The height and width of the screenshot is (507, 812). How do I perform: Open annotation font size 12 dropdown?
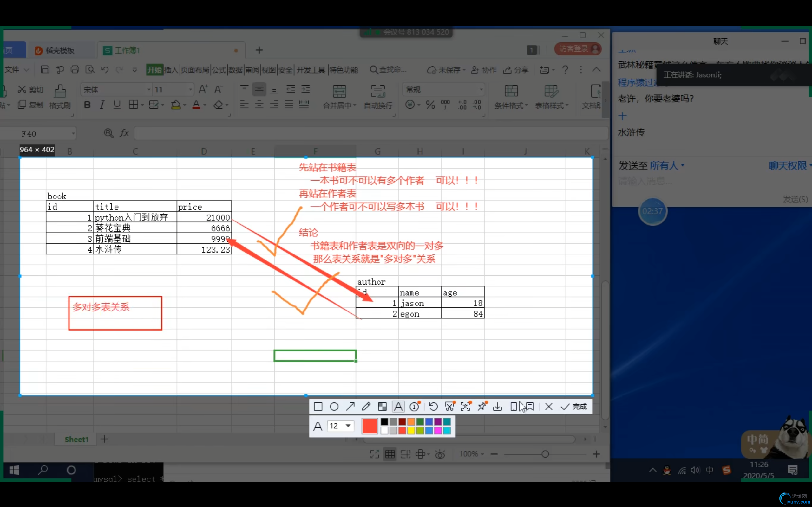click(x=348, y=426)
